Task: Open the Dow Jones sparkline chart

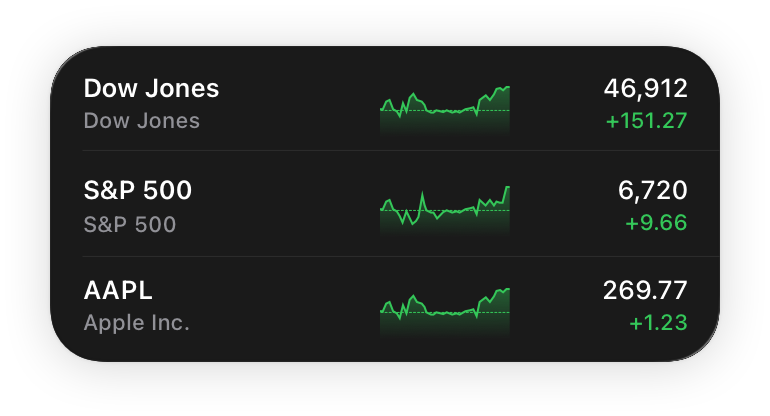Action: pos(445,107)
